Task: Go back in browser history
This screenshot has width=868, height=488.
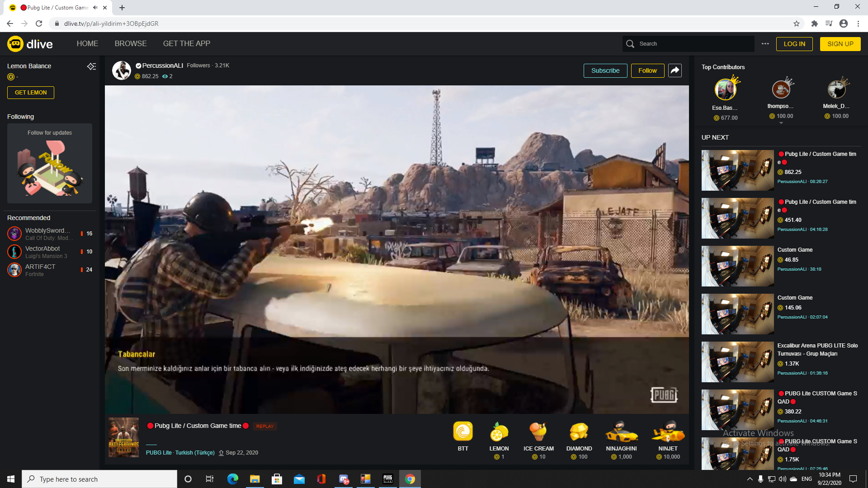Action: tap(10, 23)
